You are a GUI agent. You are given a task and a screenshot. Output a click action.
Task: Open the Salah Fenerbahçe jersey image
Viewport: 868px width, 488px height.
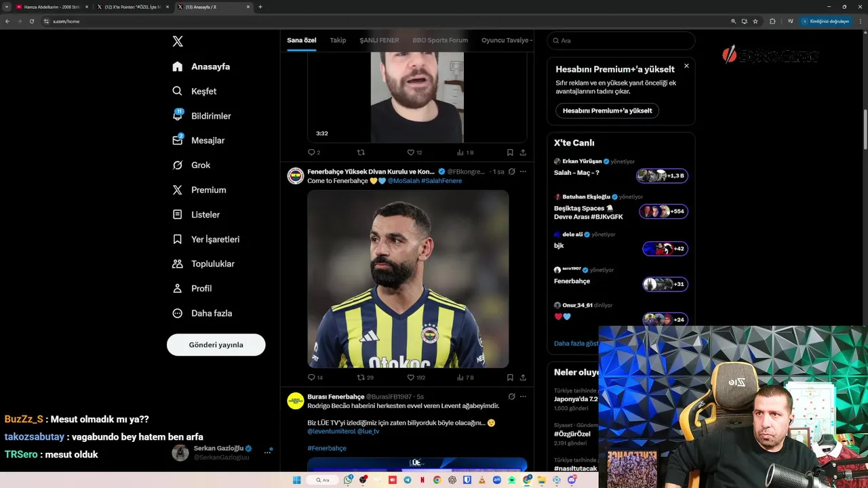click(x=408, y=279)
